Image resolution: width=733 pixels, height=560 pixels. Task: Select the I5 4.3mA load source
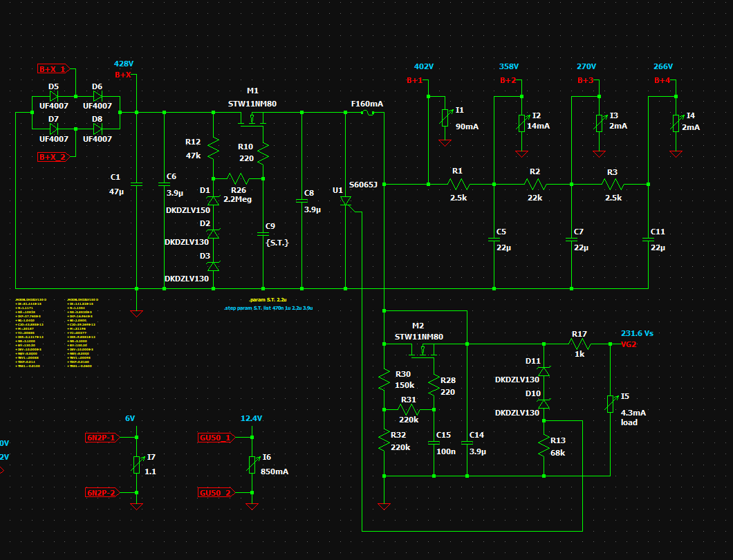[x=611, y=404]
